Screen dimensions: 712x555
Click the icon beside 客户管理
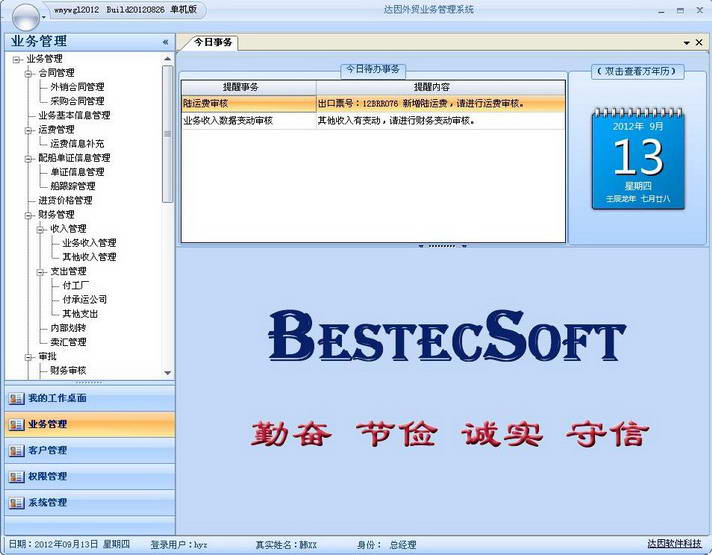(x=16, y=451)
